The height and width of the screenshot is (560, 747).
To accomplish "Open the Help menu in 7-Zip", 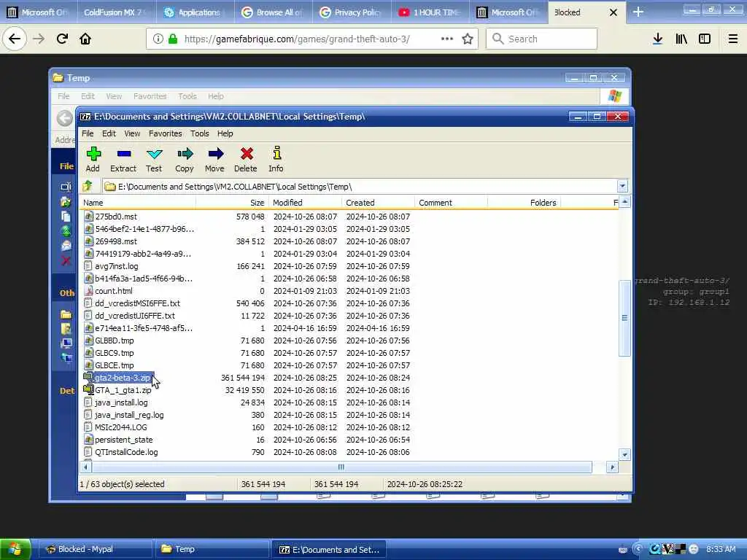I will (225, 133).
